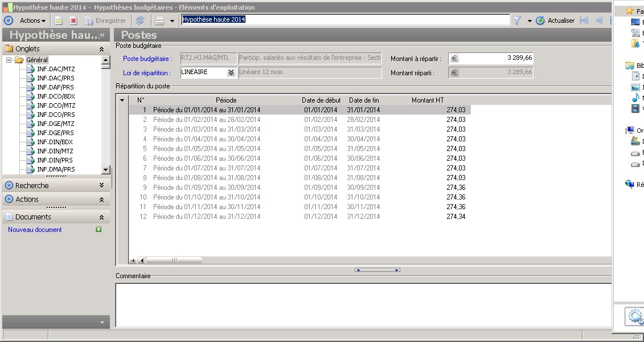Click the filter funnel icon
This screenshot has width=644, height=342.
[x=517, y=21]
